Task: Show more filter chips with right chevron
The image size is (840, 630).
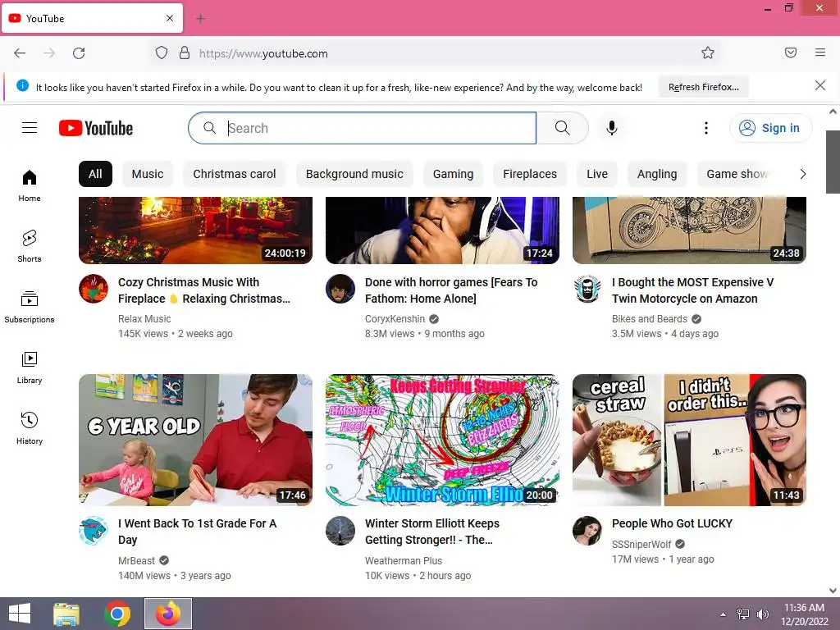Action: (802, 174)
